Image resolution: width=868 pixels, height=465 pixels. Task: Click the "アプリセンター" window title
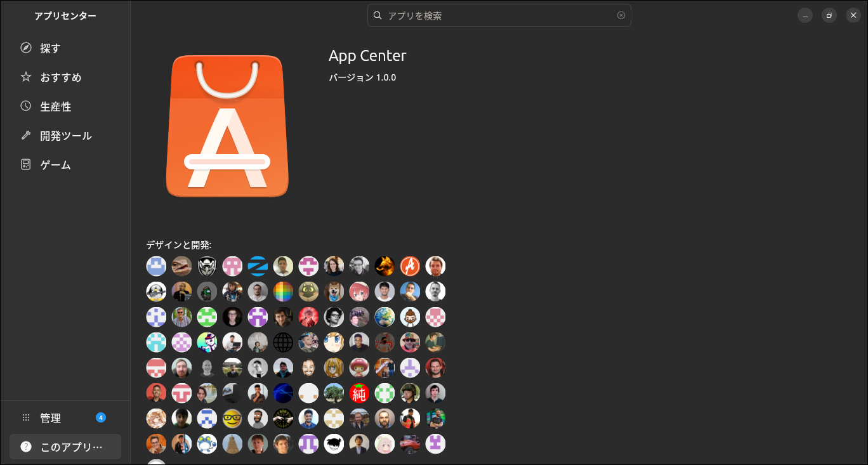[x=65, y=16]
